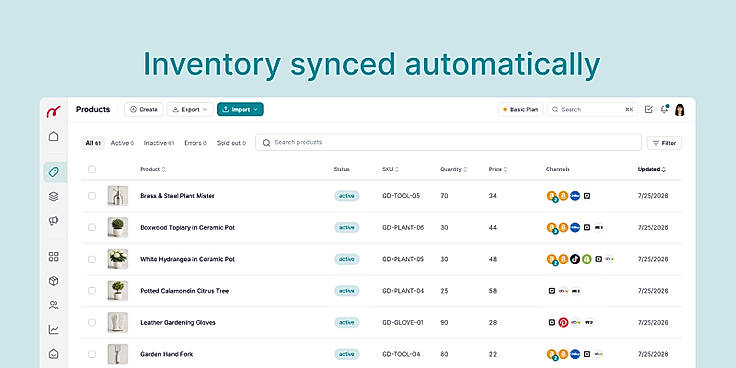Click the Search products input field
Screen dimensions: 736x368
448,143
